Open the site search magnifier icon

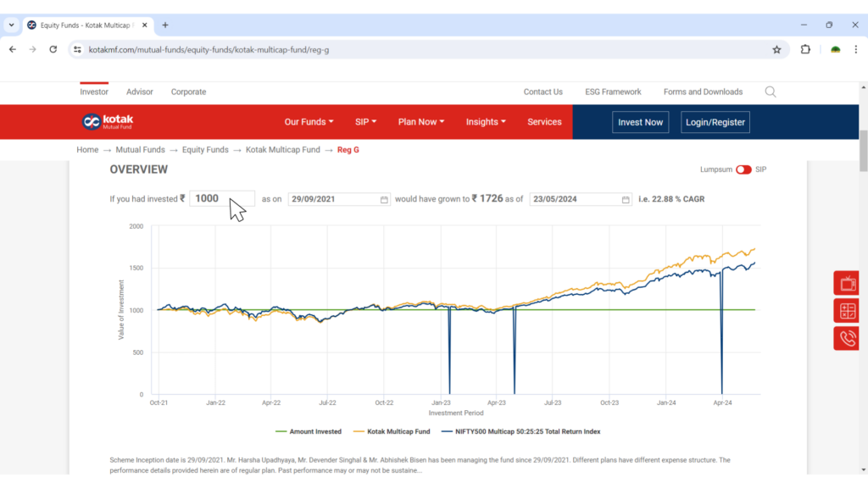pyautogui.click(x=770, y=91)
